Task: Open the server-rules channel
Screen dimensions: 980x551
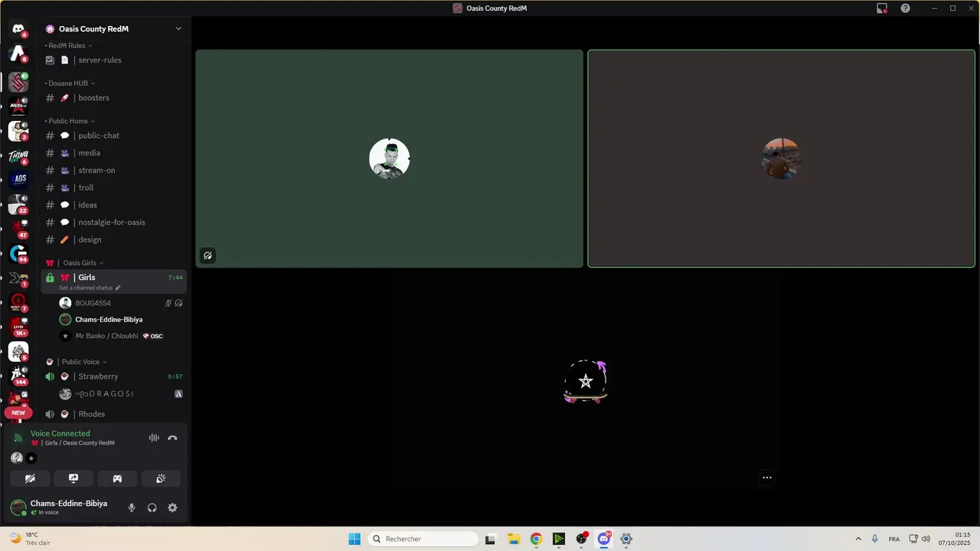Action: (114, 60)
